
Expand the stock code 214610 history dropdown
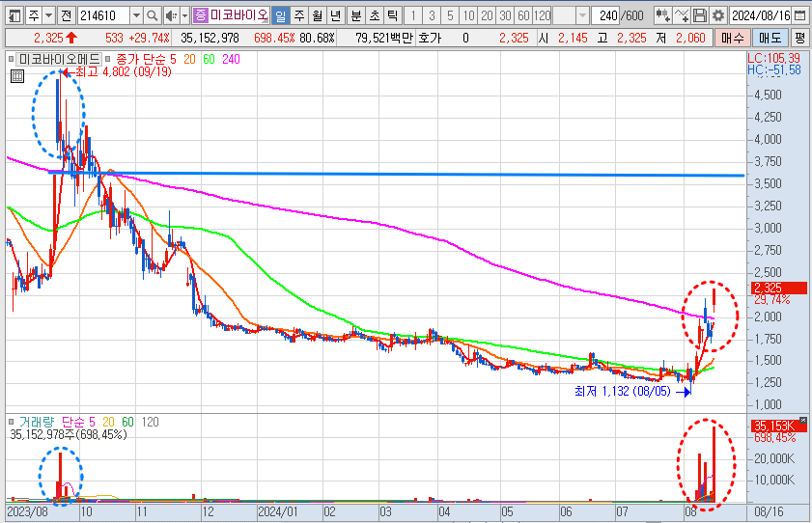pos(136,15)
